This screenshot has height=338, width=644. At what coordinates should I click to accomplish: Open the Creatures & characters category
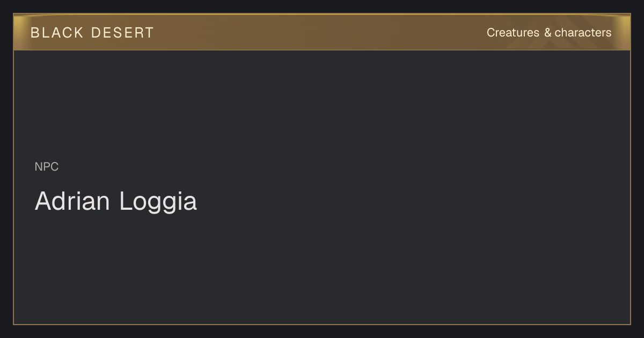(548, 33)
